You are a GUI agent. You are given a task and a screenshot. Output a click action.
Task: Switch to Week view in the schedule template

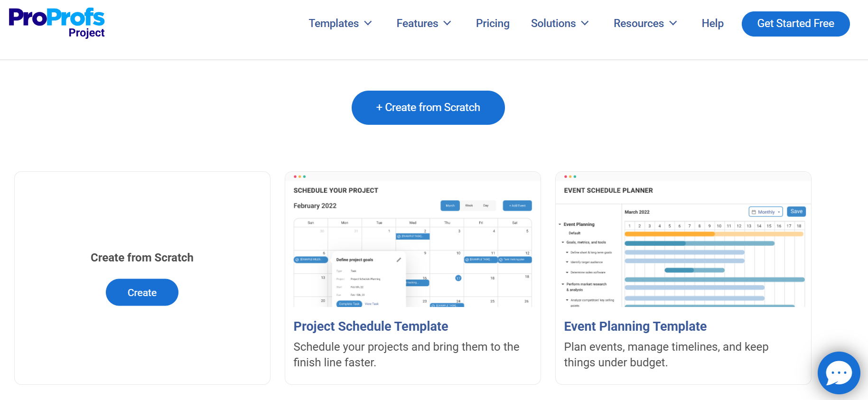click(x=469, y=205)
